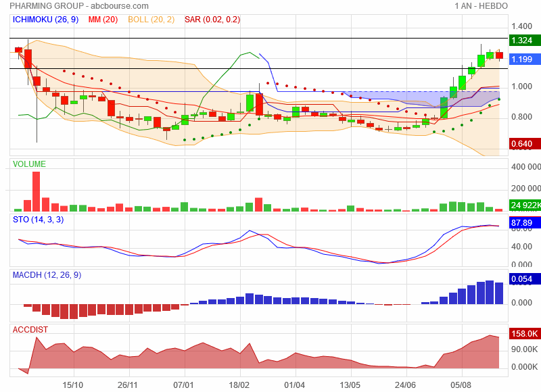This screenshot has width=541, height=392.
Task: Click the 1.000 price axis value
Action: coord(521,87)
